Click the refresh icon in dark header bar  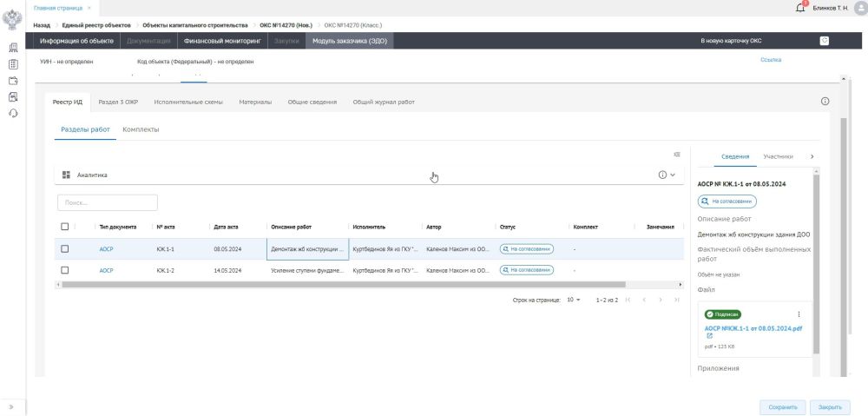pyautogui.click(x=825, y=41)
